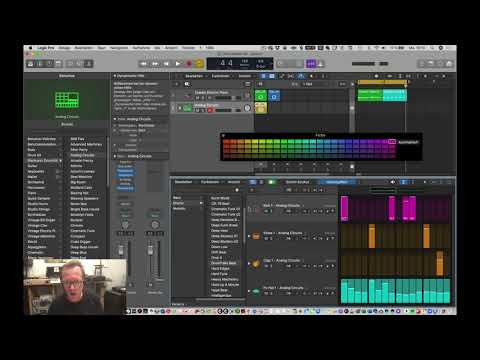This screenshot has height=360, width=480.
Task: Choose the Heavy Machinery pattern
Action: tap(225, 279)
